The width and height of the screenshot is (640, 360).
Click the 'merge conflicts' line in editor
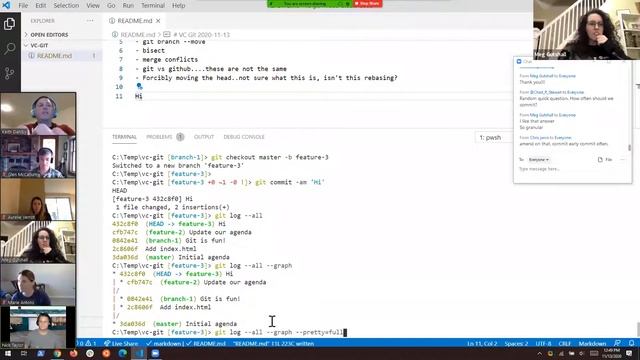point(170,60)
